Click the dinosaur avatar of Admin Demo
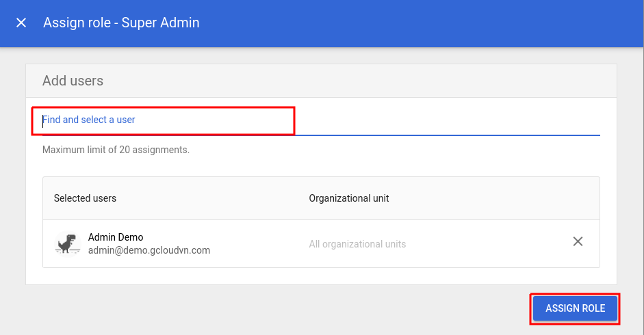644x335 pixels. (68, 243)
